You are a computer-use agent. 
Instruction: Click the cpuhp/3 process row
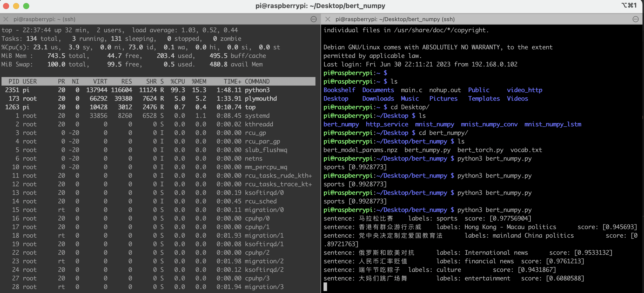point(158,278)
